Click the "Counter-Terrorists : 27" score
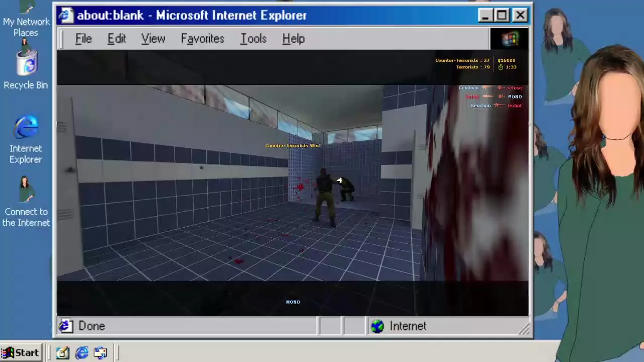 [462, 60]
